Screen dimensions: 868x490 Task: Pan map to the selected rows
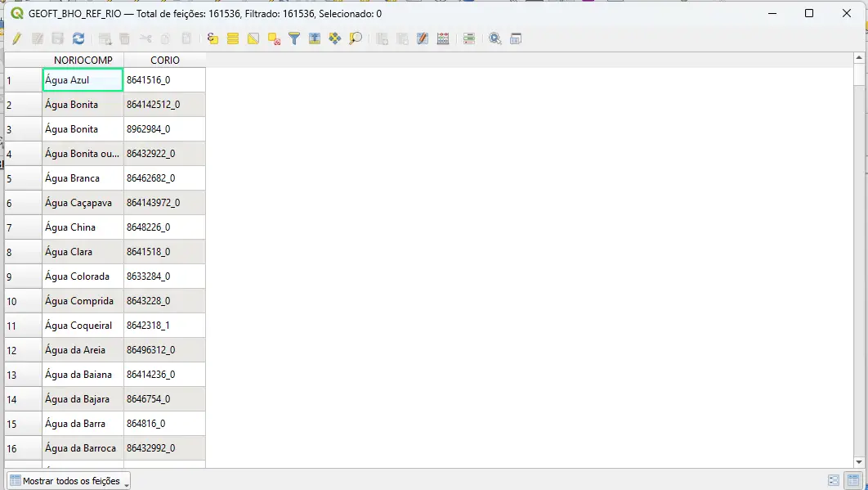coord(335,38)
